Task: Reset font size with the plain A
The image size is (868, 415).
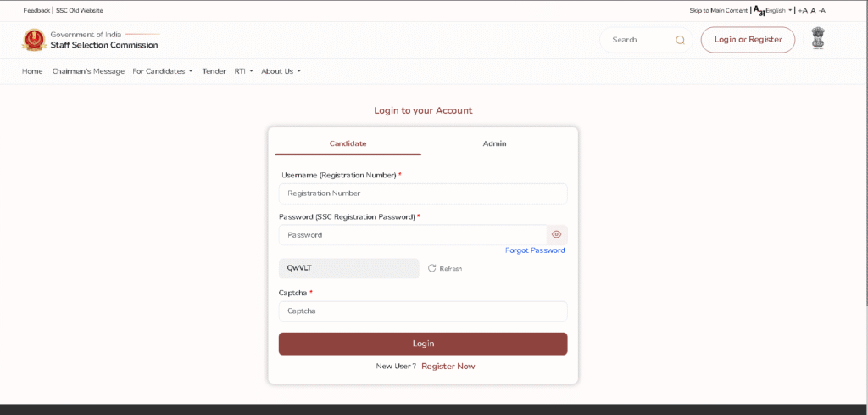Action: point(813,10)
